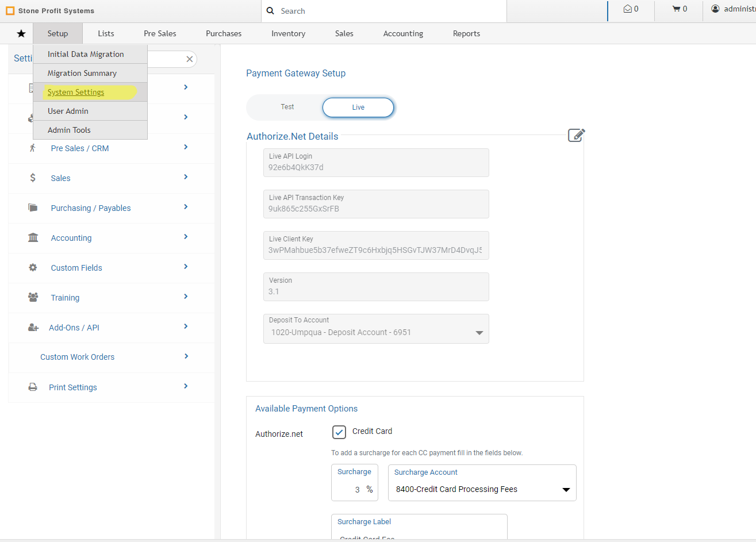Open the Reports menu
The image size is (756, 542).
[x=466, y=33]
